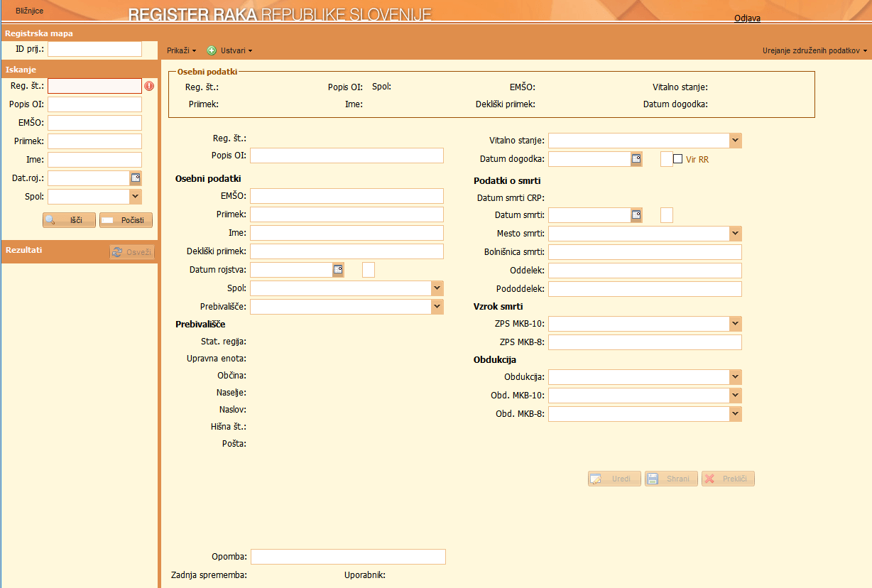Image resolution: width=872 pixels, height=588 pixels.
Task: Open the Prebivališče dropdown
Action: (437, 307)
